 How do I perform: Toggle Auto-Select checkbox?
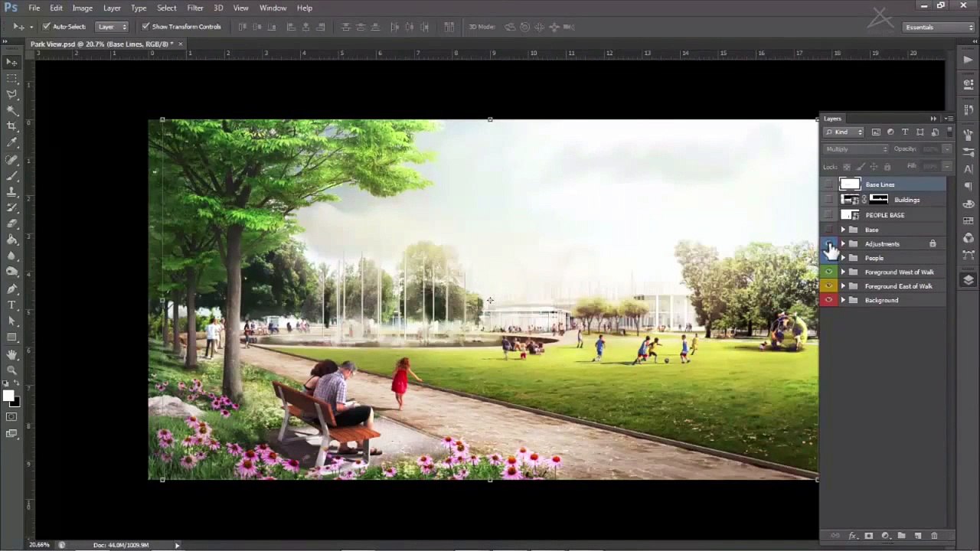click(x=46, y=27)
